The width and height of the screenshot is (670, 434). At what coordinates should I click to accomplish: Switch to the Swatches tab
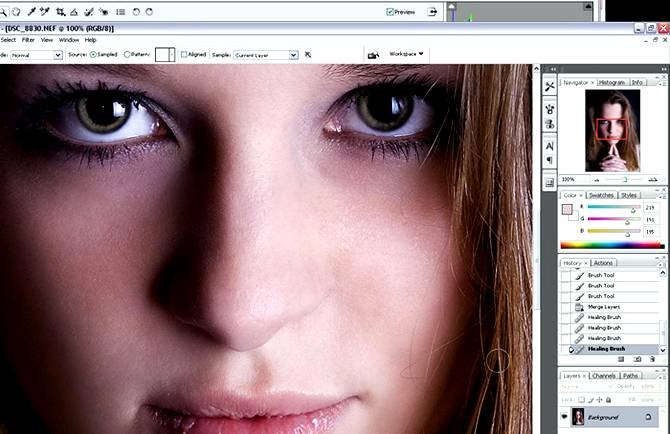[x=601, y=195]
